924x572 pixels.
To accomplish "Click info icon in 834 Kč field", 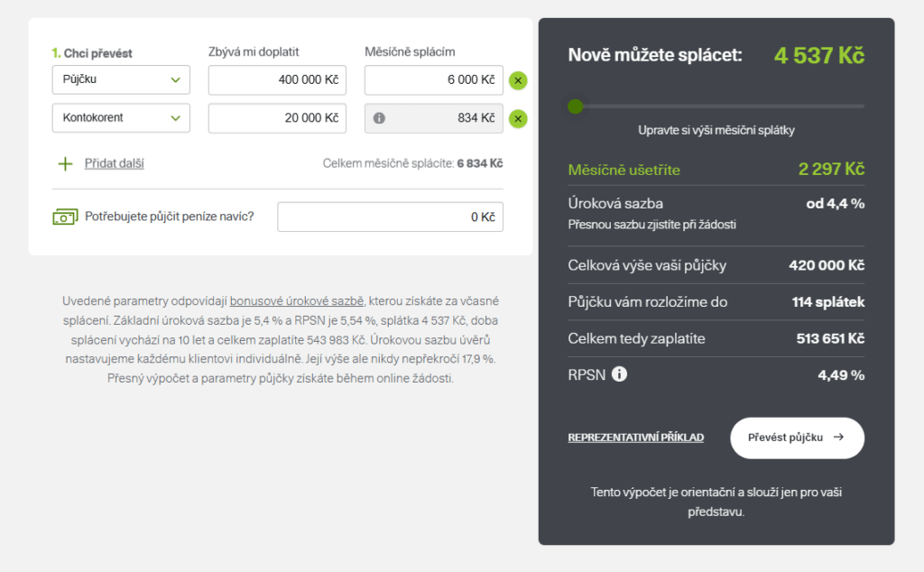I will click(x=379, y=118).
